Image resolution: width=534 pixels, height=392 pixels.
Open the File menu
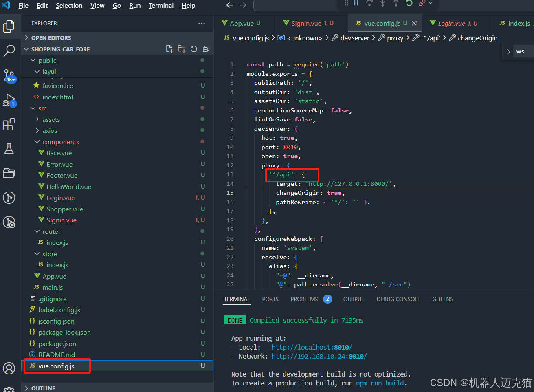[x=24, y=5]
